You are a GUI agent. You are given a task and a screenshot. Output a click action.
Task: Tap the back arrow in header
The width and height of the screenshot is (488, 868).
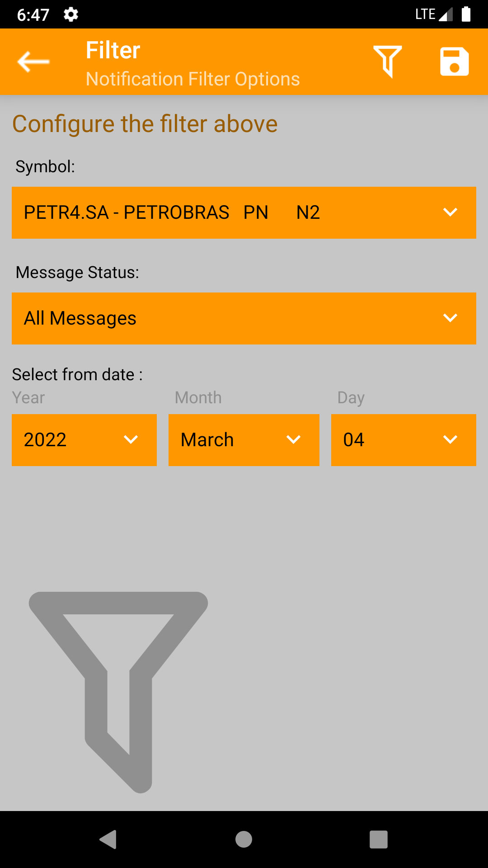(x=33, y=61)
